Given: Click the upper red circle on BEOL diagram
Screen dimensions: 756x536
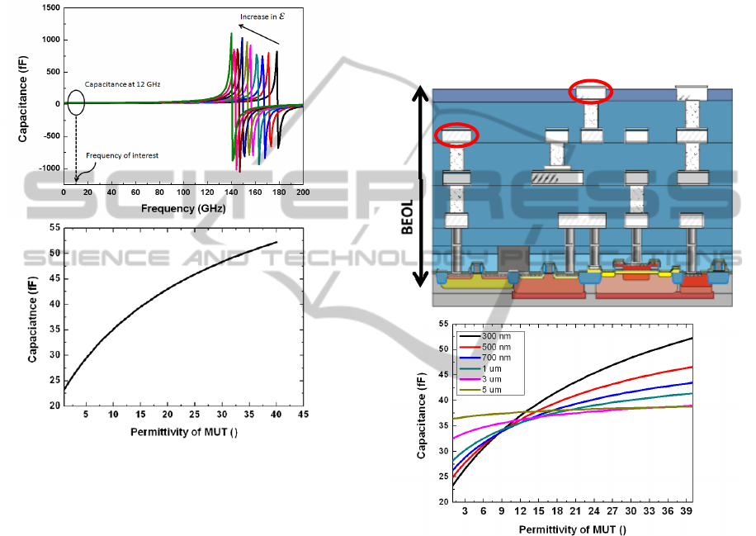Looking at the screenshot, I should pyautogui.click(x=592, y=92).
